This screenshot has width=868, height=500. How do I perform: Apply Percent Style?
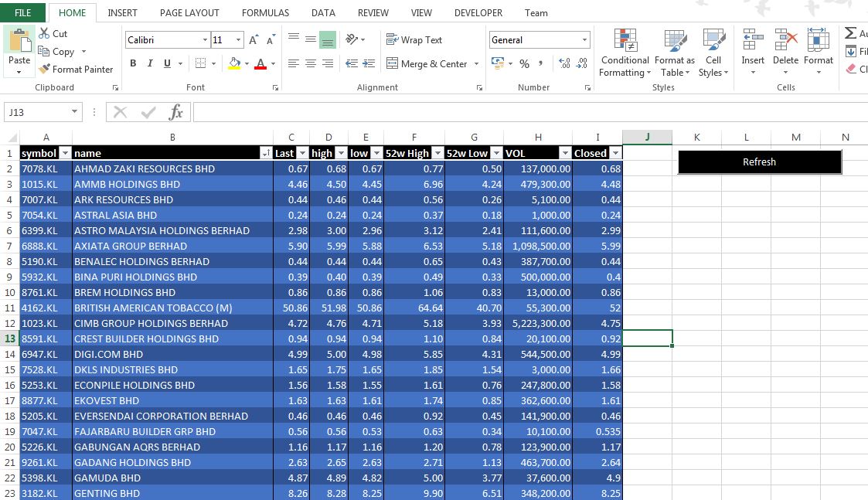tap(524, 63)
